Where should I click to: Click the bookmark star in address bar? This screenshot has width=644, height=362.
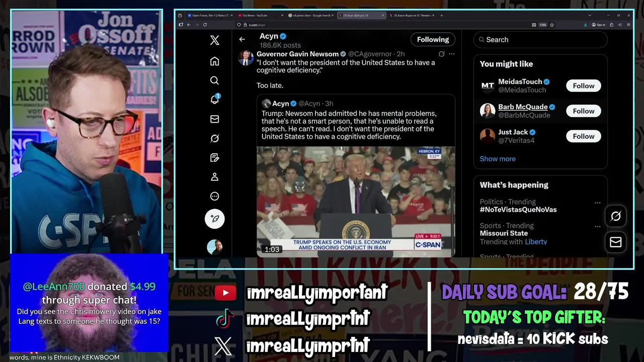tap(552, 25)
